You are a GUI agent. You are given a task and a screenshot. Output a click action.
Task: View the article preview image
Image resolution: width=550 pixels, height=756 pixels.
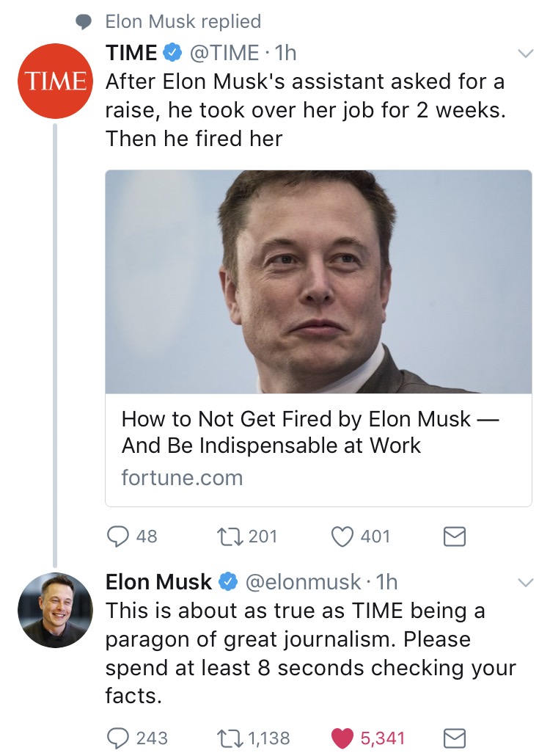pyautogui.click(x=318, y=282)
